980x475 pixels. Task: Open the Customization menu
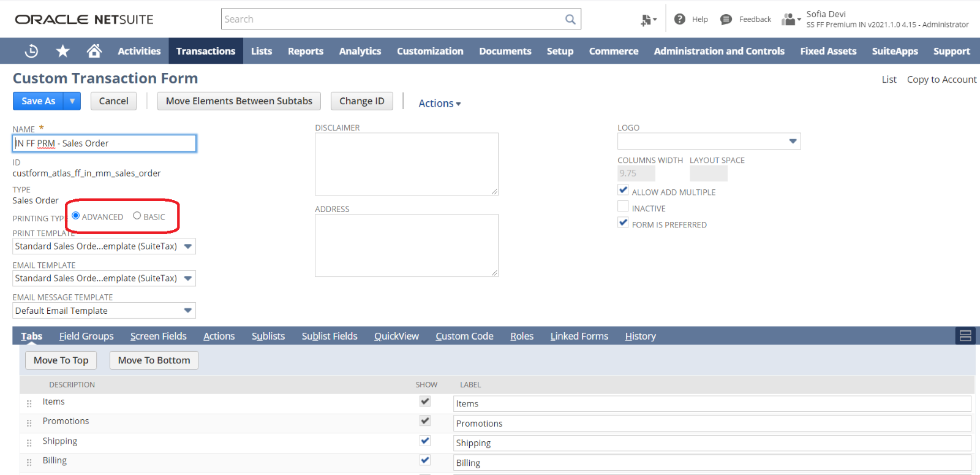coord(430,51)
